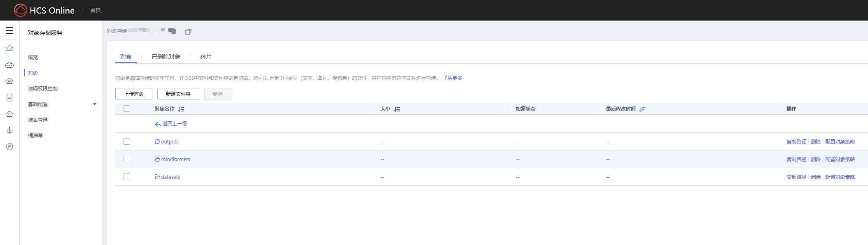Viewport: 868px width, 245px height.
Task: Click the 加密状态 column header
Action: pos(525,109)
